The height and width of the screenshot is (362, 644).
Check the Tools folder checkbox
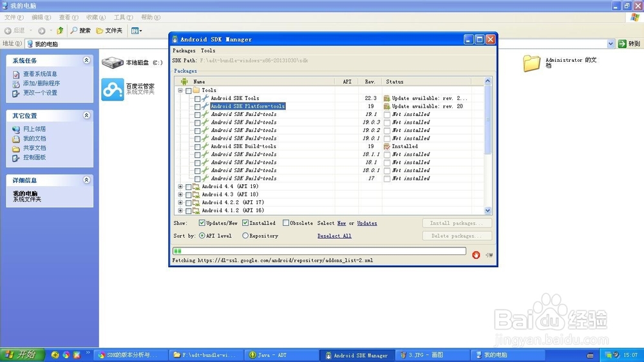point(189,90)
